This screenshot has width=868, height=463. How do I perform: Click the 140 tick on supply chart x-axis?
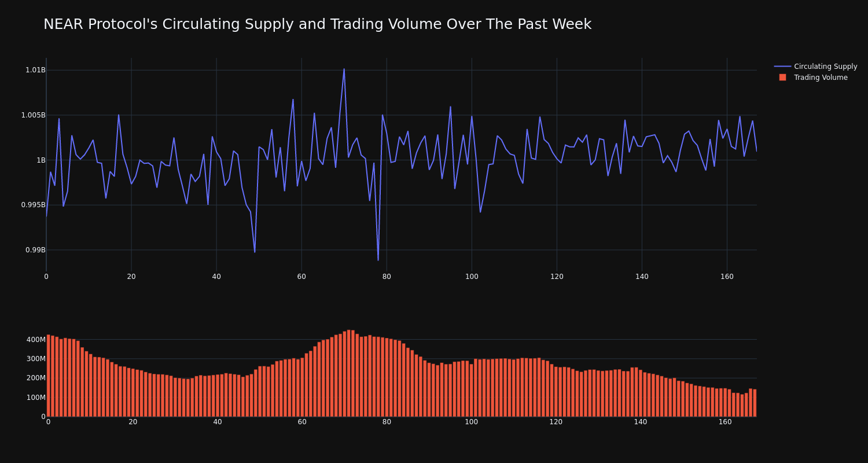642,277
